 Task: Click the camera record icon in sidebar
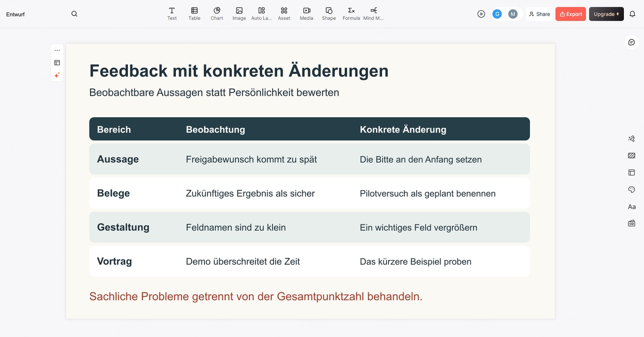631,223
